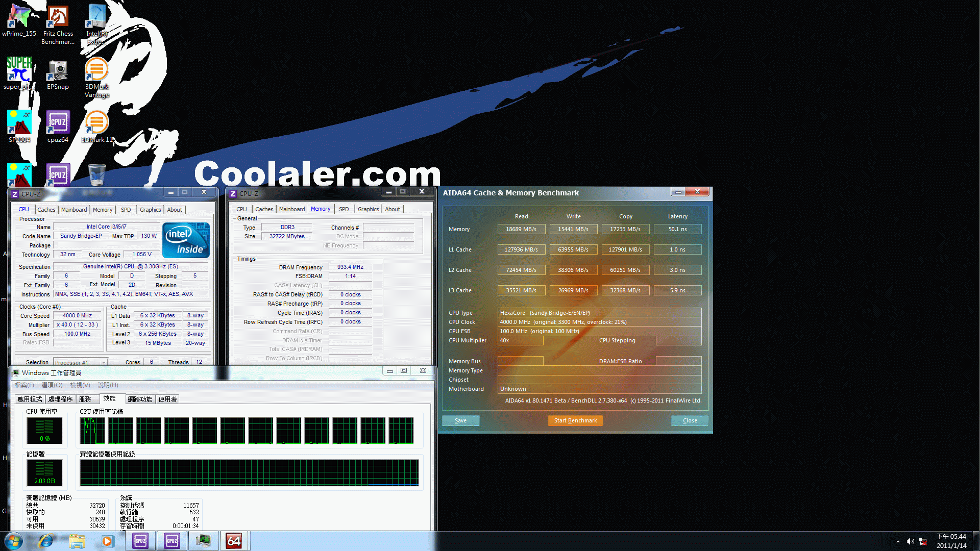980x551 pixels.
Task: Open About tab in right CPU-Z
Action: [x=393, y=209]
